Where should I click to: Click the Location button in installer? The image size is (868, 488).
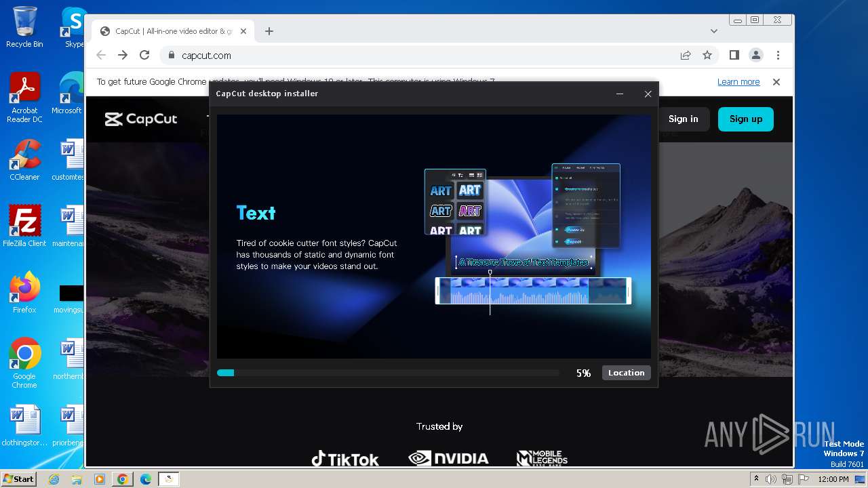[626, 373]
